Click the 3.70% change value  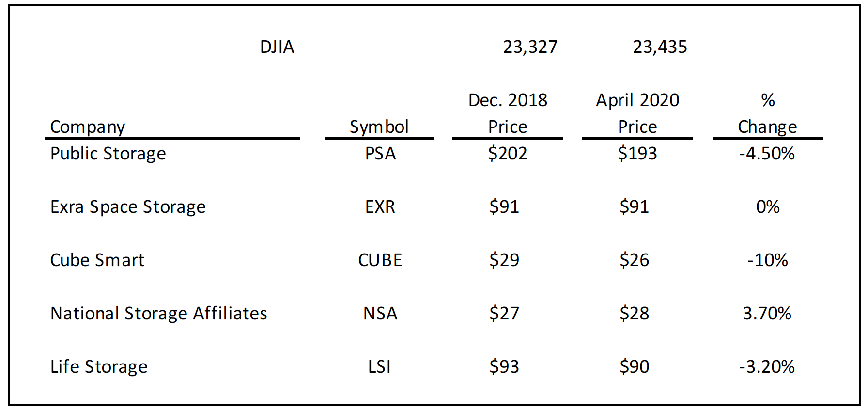pos(767,314)
